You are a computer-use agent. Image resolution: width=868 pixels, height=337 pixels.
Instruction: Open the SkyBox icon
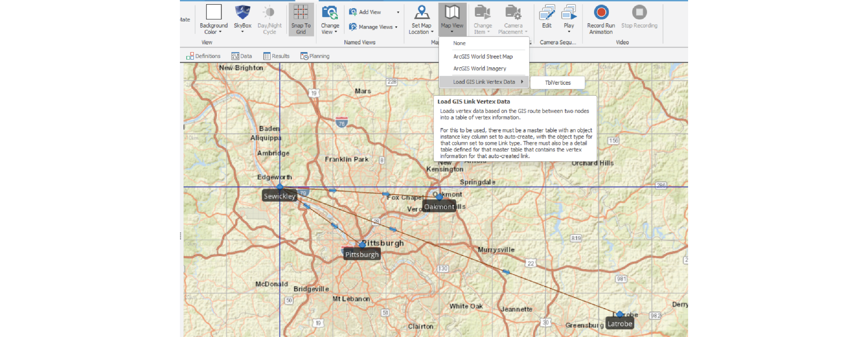242,13
